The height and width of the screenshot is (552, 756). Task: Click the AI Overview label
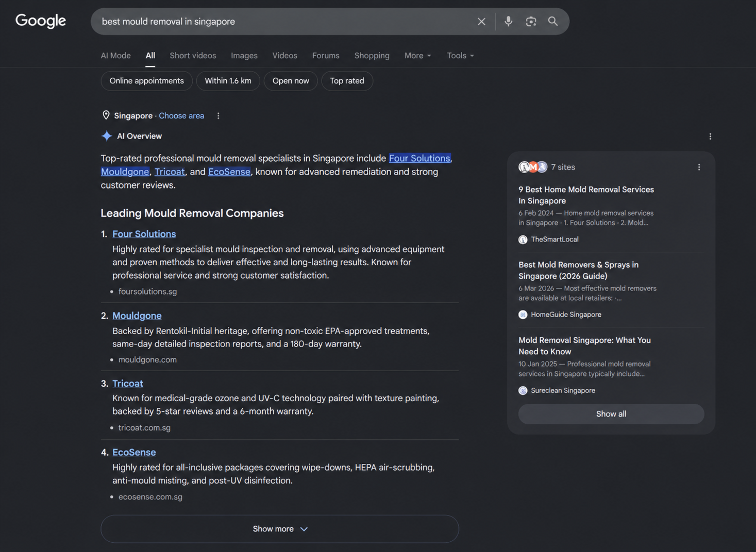tap(139, 136)
